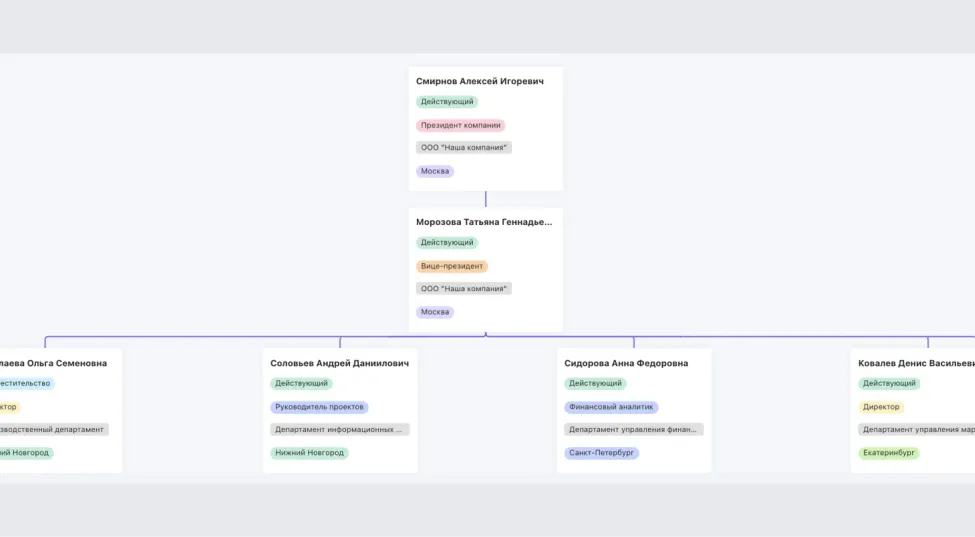
Task: Click the Екатеринбург city tag
Action: click(888, 454)
